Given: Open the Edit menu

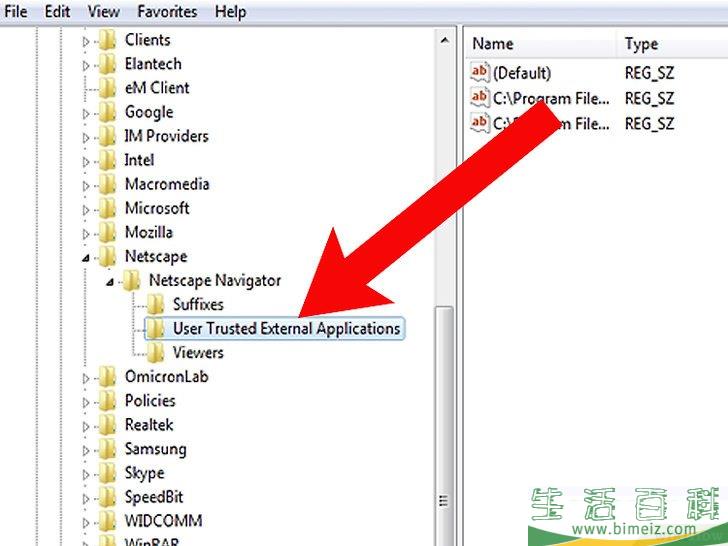Looking at the screenshot, I should pyautogui.click(x=58, y=12).
